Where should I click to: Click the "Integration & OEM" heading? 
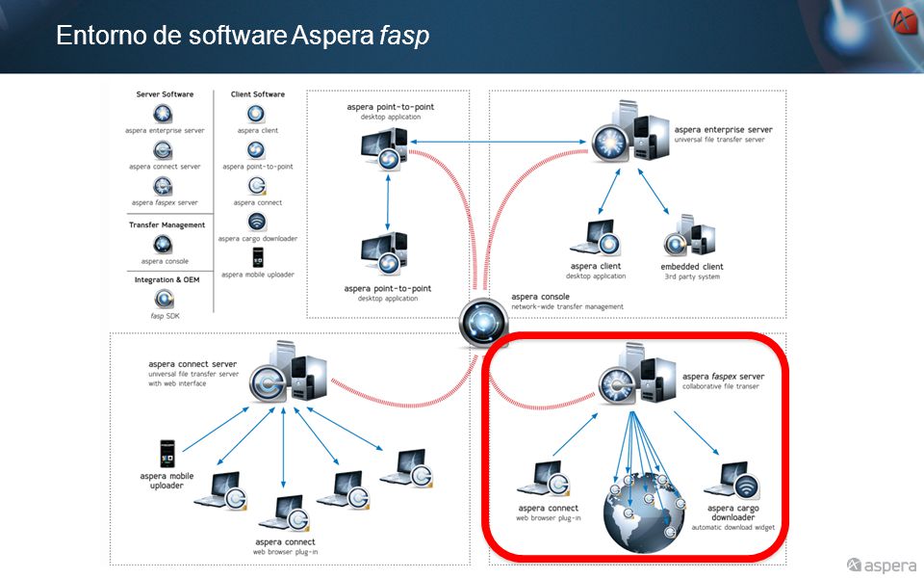coord(167,280)
